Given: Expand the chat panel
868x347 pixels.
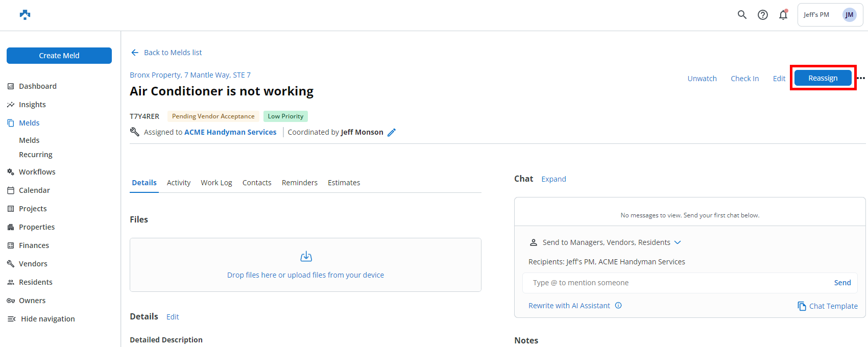Looking at the screenshot, I should (553, 179).
